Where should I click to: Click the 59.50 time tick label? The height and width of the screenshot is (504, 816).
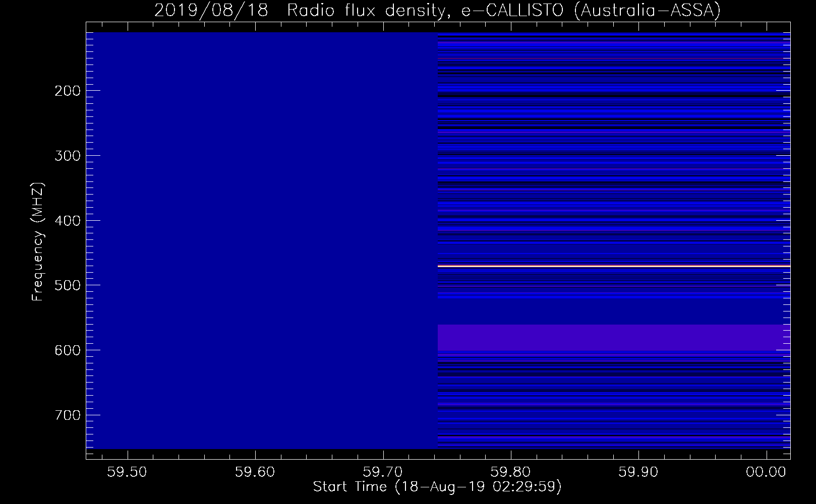click(x=128, y=472)
